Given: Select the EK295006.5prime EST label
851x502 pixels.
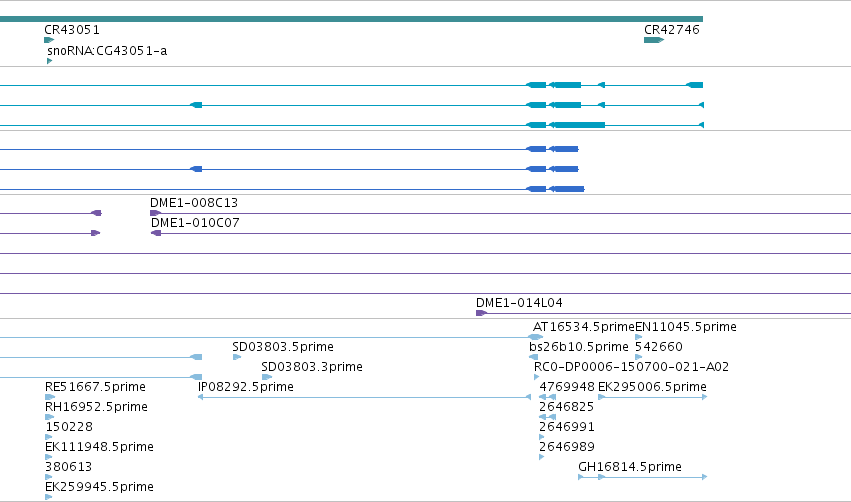Looking at the screenshot, I should pos(652,387).
